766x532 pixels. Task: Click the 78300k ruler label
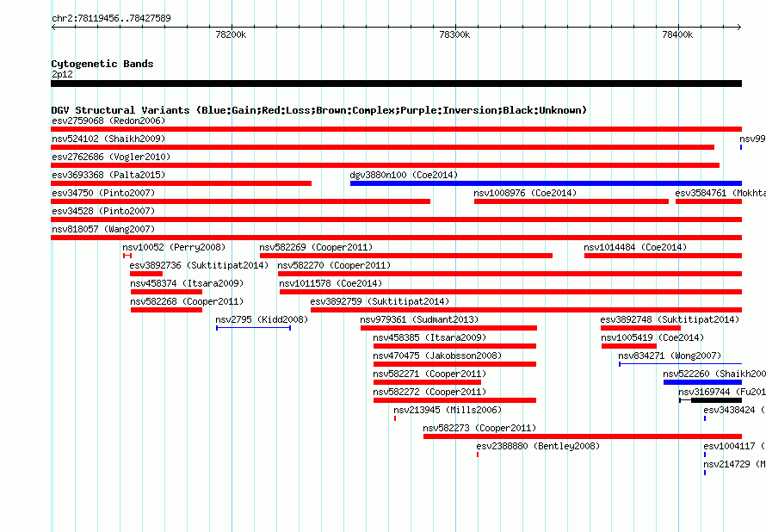[x=454, y=34]
